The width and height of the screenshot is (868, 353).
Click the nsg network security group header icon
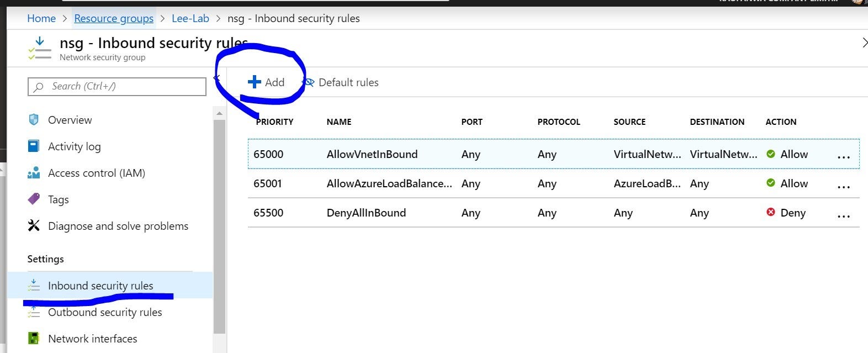(x=40, y=49)
